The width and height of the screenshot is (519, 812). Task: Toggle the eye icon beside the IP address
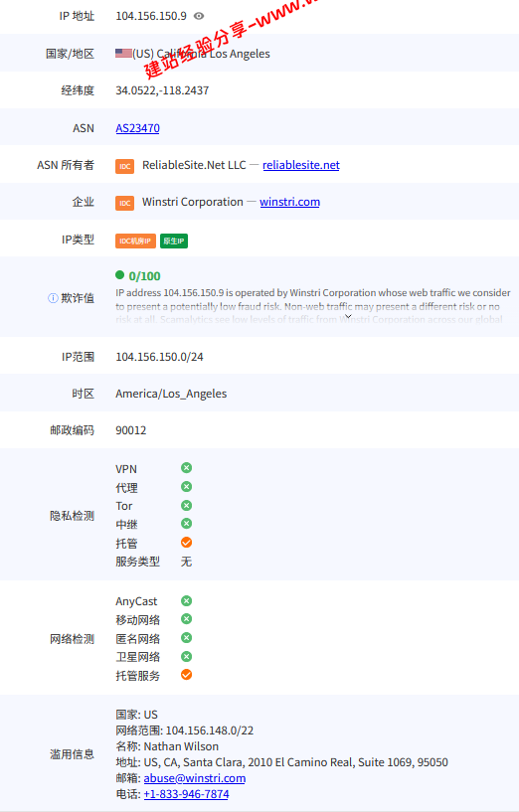(199, 16)
